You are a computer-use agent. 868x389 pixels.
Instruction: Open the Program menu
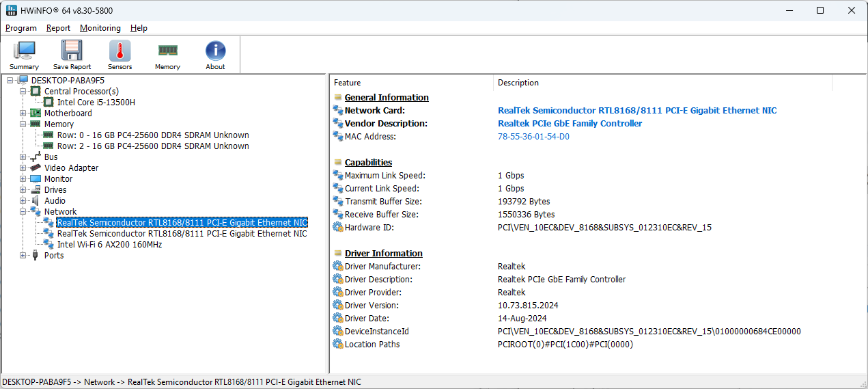pyautogui.click(x=21, y=28)
